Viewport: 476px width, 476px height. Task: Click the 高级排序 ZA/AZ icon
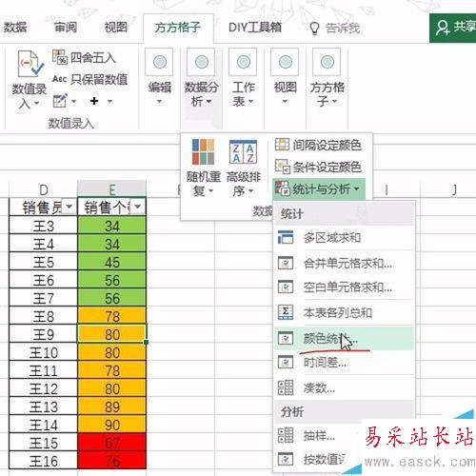tap(243, 151)
